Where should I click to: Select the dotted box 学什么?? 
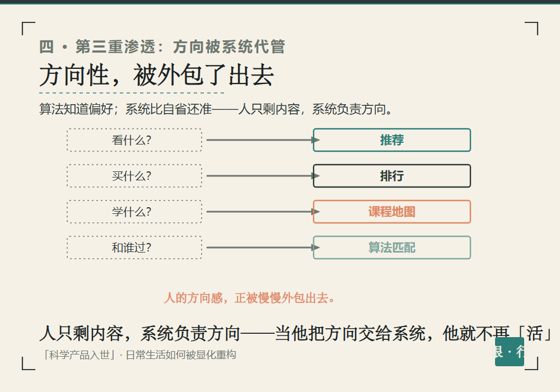(x=134, y=212)
